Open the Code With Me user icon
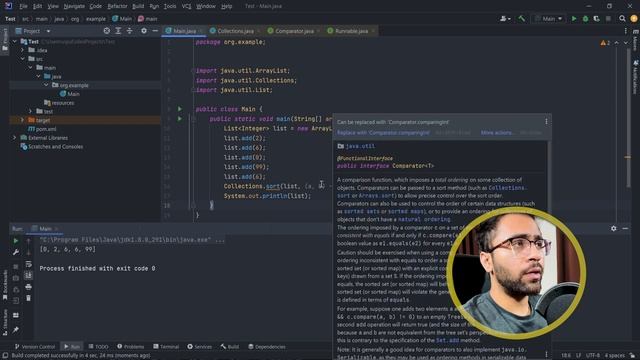Screen dimensions: 640x360 [x=505, y=19]
